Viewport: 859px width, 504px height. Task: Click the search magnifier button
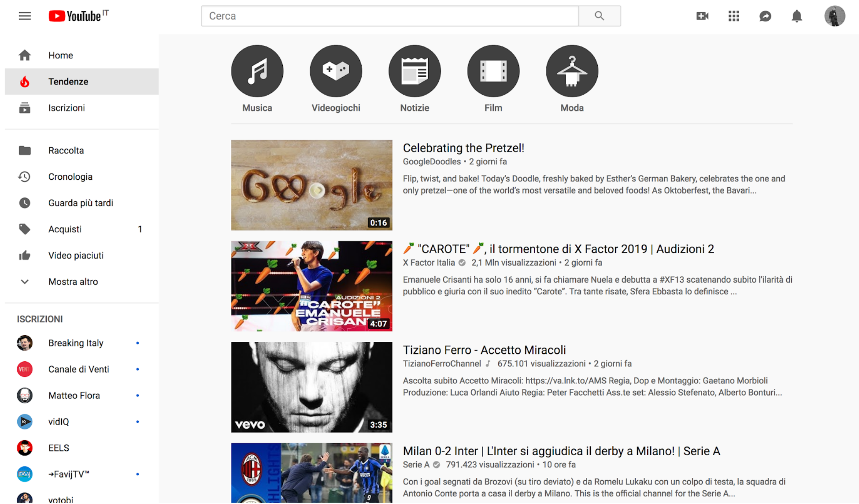point(600,16)
